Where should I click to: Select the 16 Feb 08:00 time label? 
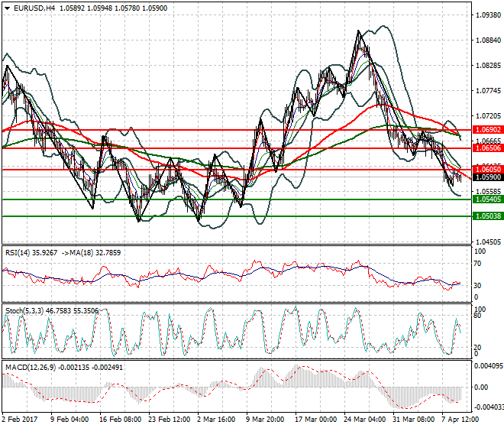120,420
